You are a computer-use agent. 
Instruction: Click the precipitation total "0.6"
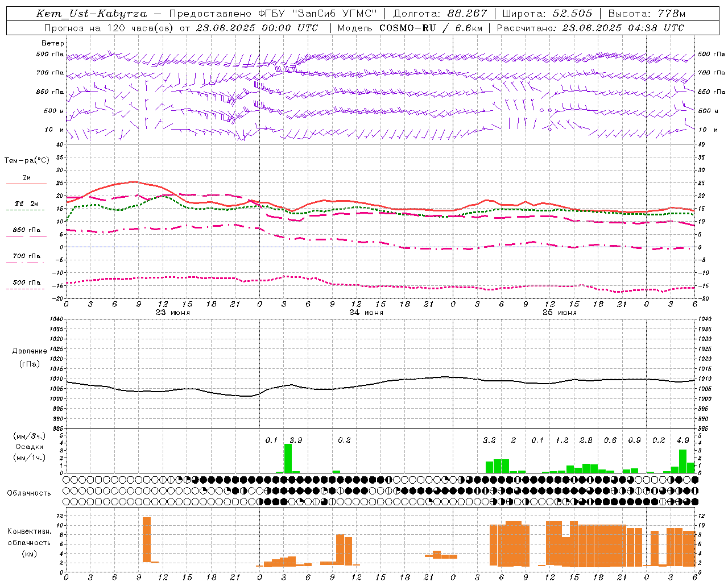point(610,440)
